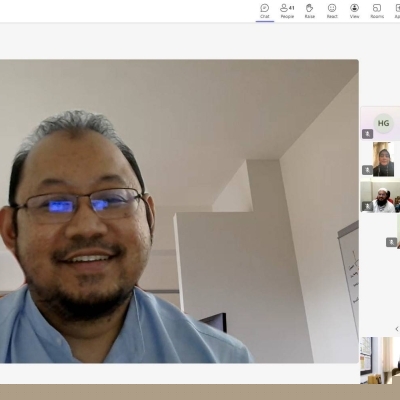400x400 pixels.
Task: Click muted mic badge on hijab woman's tile
Action: 368,170
